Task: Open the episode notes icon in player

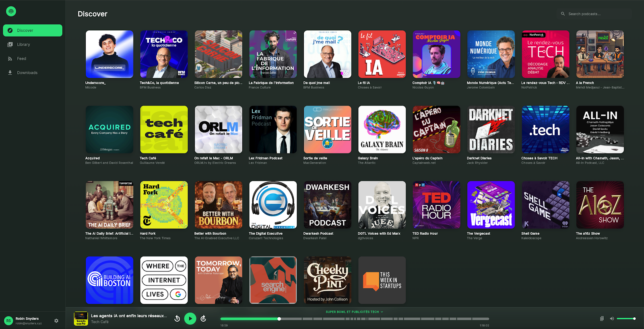Action: pos(602,319)
